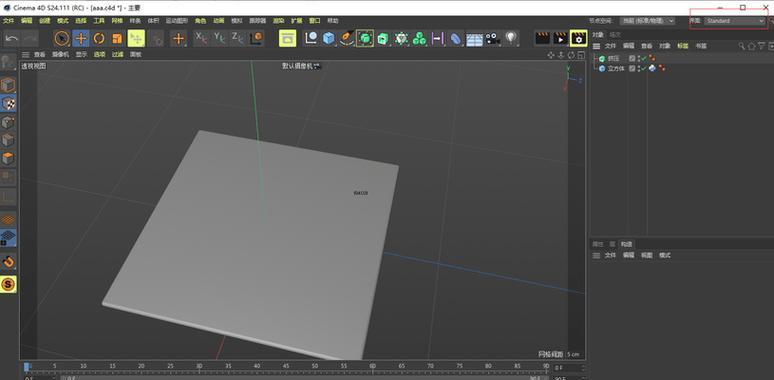Click frame 45 on the timeline ruler
The height and width of the screenshot is (380, 774).
286,366
